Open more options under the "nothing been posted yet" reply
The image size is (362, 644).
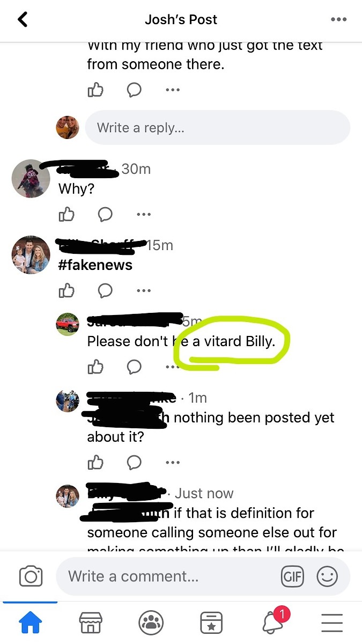tap(173, 462)
